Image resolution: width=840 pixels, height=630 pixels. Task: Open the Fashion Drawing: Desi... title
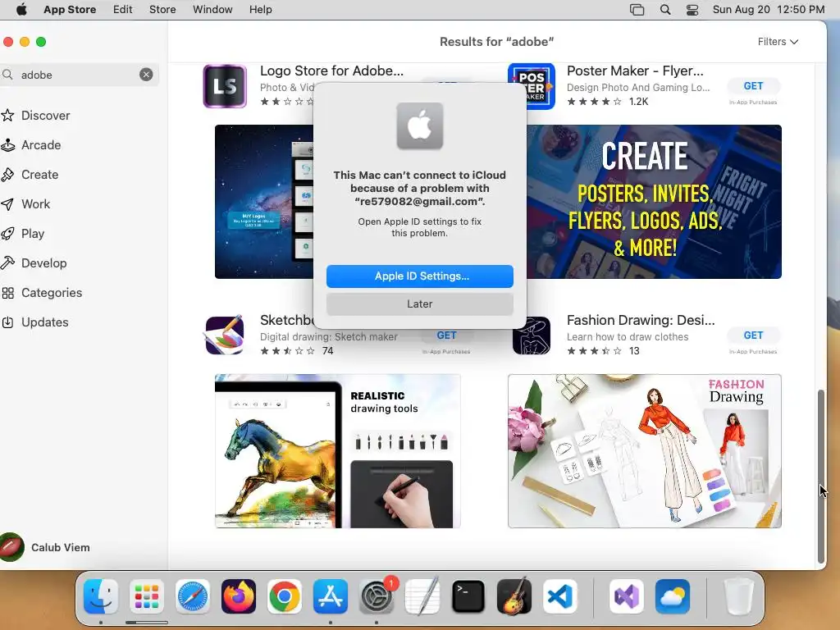(x=641, y=320)
